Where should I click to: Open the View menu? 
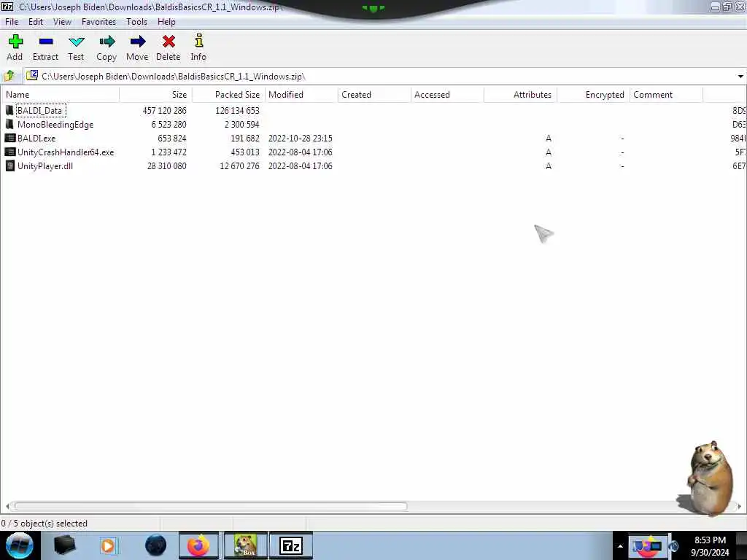click(62, 22)
